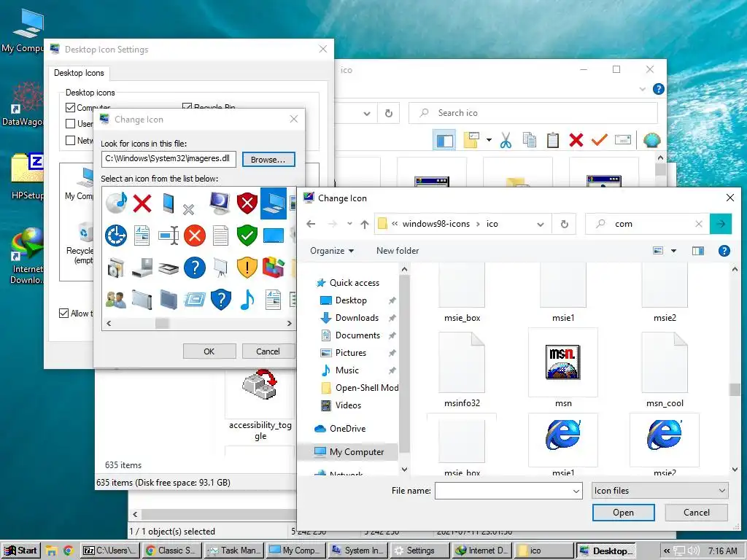Screen dimensions: 747x560
Task: Toggle the Network checkbox
Action: [x=71, y=141]
